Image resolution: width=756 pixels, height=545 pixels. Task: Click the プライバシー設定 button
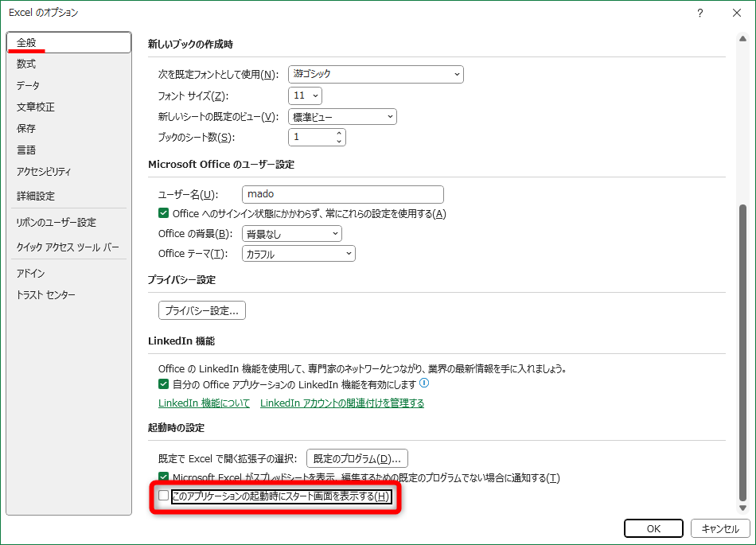(201, 310)
